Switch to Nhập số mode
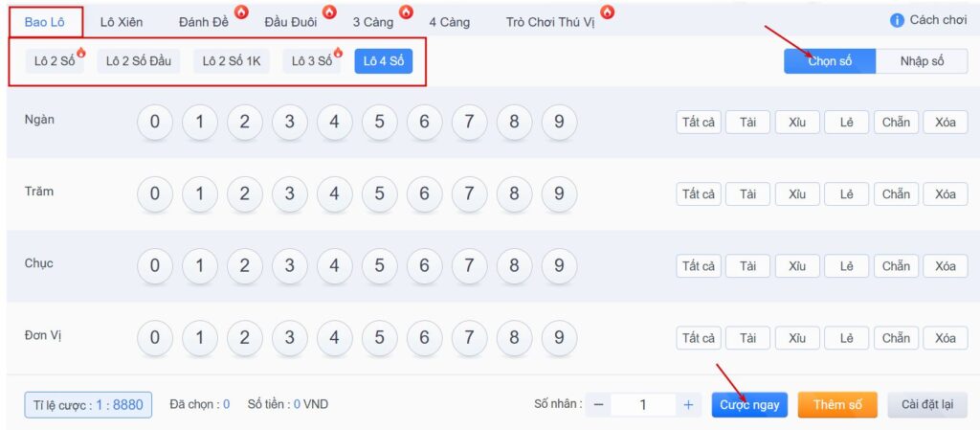This screenshot has width=980, height=430. [922, 61]
